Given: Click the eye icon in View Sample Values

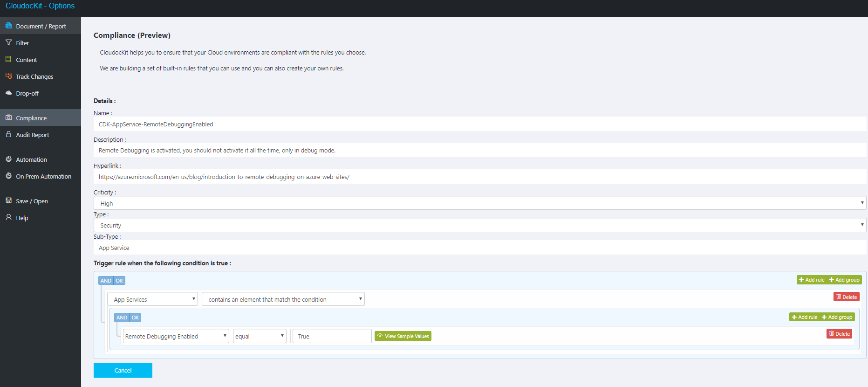Looking at the screenshot, I should (380, 336).
